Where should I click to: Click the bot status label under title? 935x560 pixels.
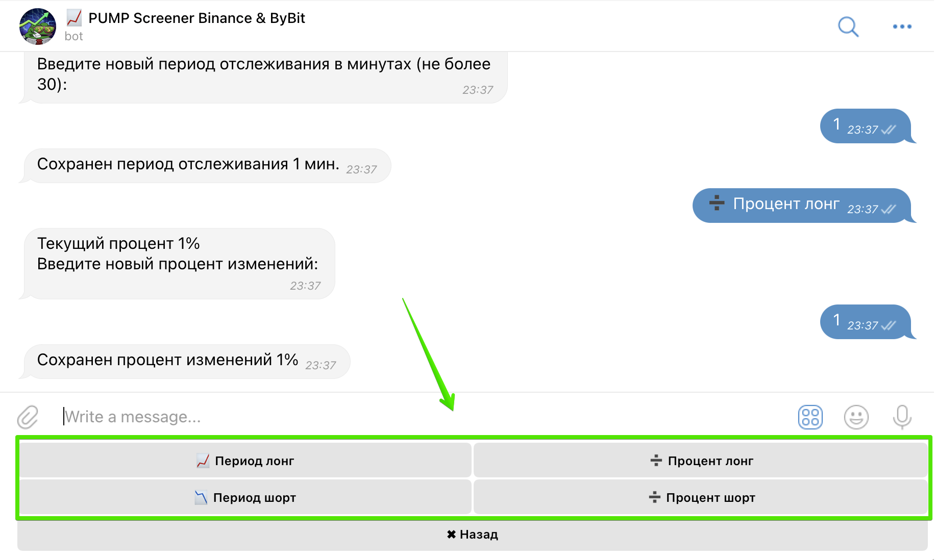click(x=73, y=36)
